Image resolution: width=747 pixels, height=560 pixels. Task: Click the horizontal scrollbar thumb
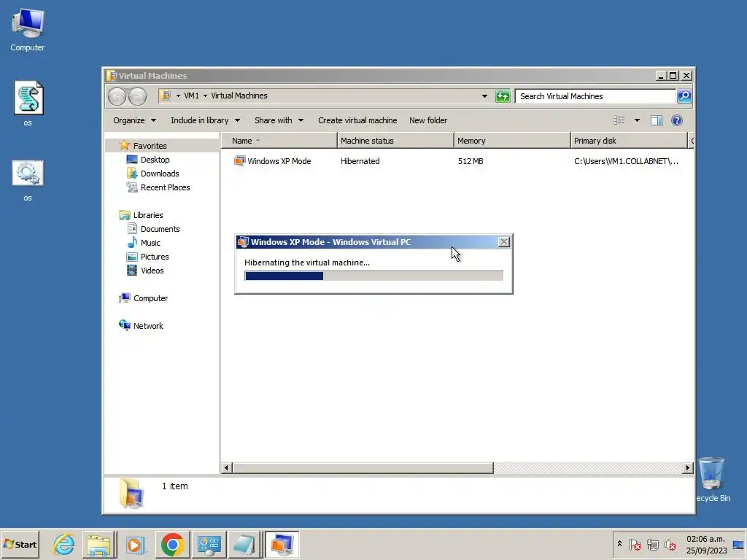(363, 468)
